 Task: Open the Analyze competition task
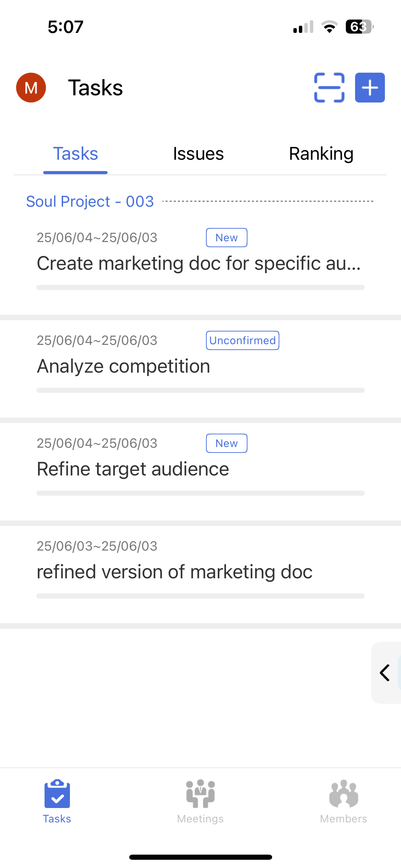coord(123,366)
